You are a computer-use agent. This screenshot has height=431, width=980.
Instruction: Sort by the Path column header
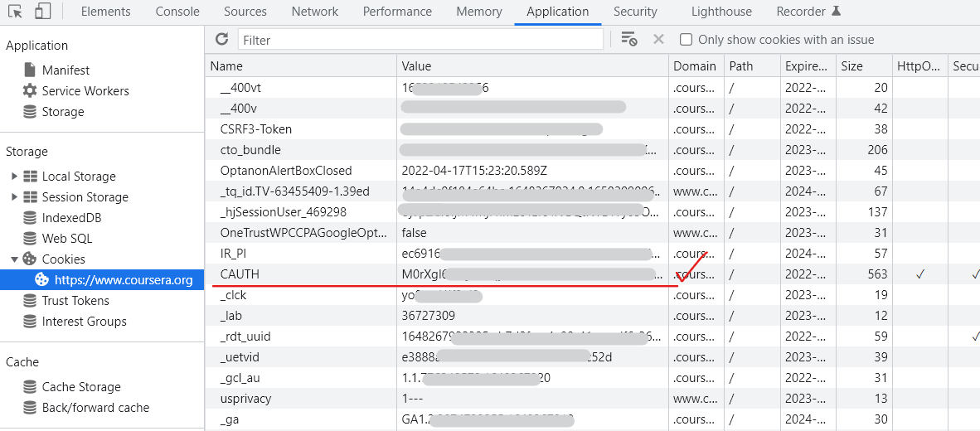click(x=752, y=65)
